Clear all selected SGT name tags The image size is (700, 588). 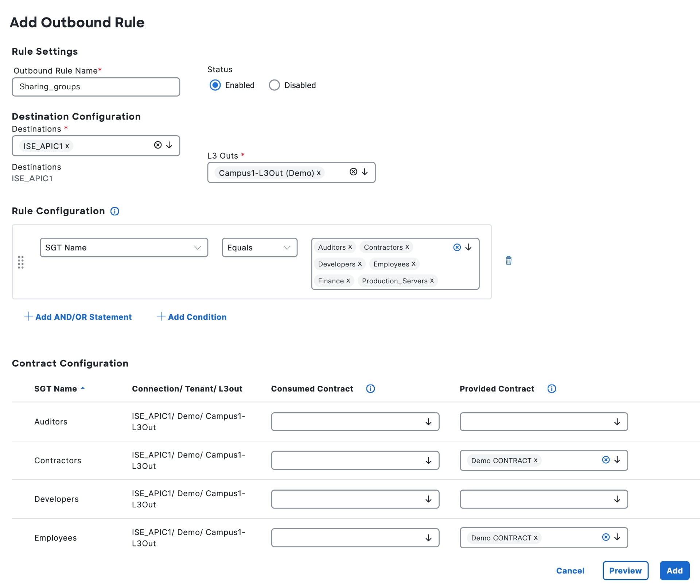pos(457,248)
